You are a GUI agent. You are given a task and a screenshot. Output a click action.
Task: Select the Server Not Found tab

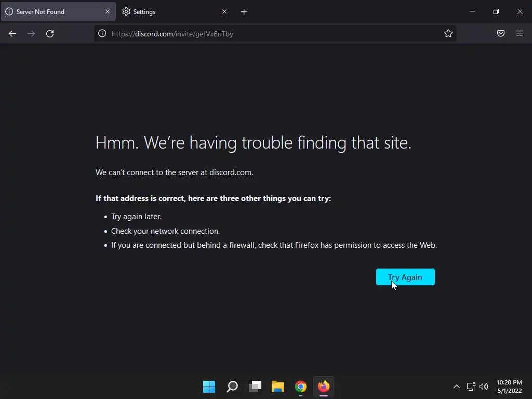point(58,12)
